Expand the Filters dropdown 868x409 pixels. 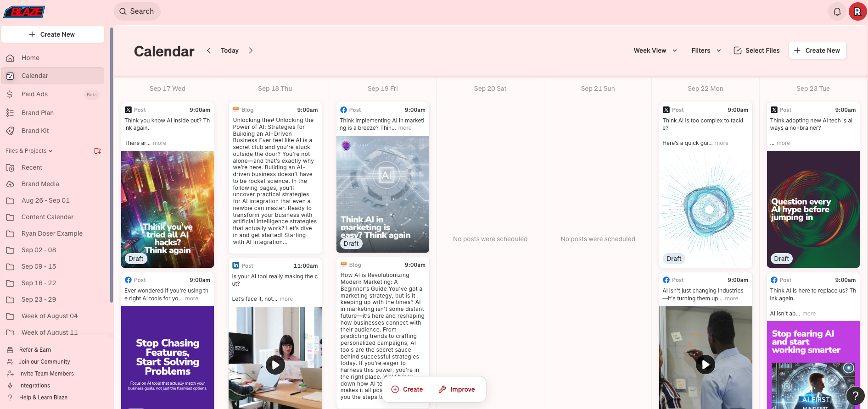pyautogui.click(x=706, y=50)
